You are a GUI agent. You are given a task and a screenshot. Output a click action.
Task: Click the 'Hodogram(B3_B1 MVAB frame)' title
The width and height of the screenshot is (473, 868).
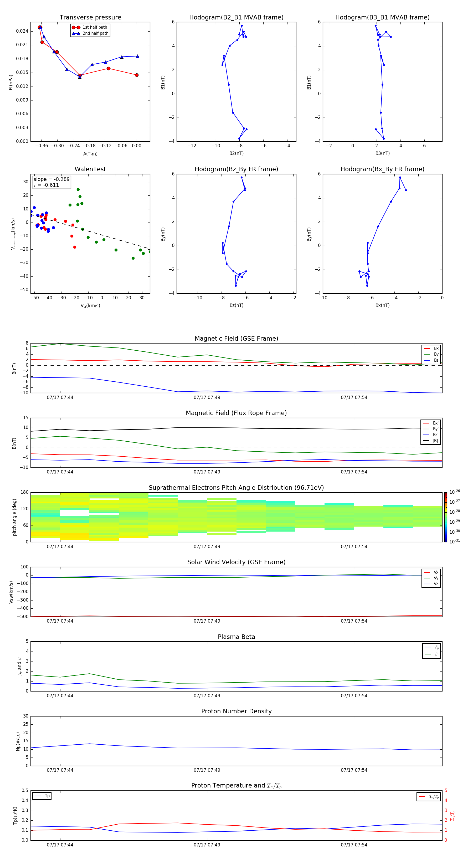click(382, 18)
